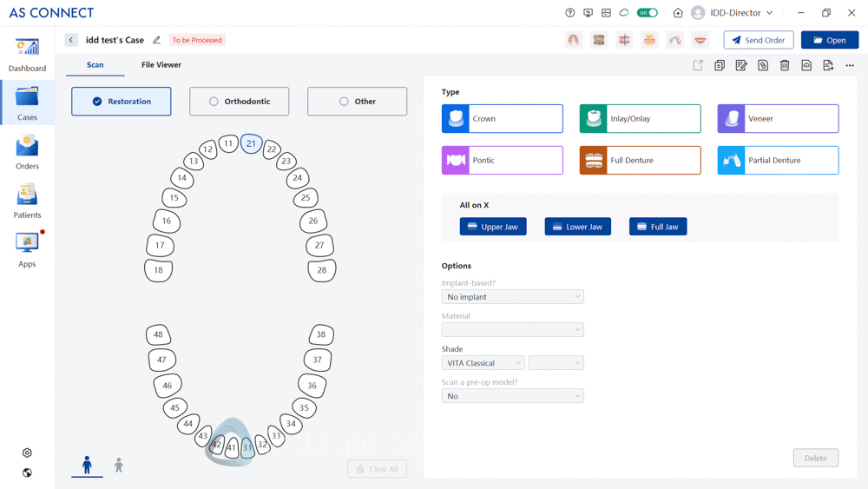Click the smile design icon in toolbar
Screen dimensions: 868x489
coord(700,40)
